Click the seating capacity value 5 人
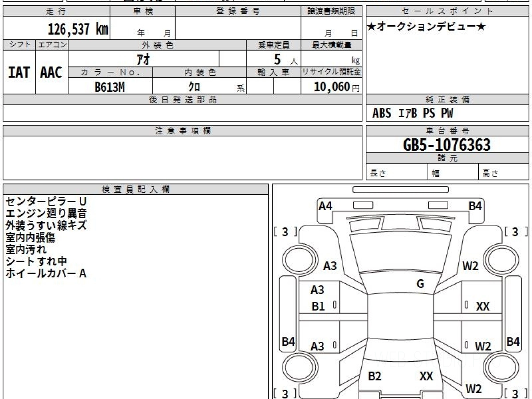Image resolution: width=532 pixels, height=399 pixels. coord(286,59)
